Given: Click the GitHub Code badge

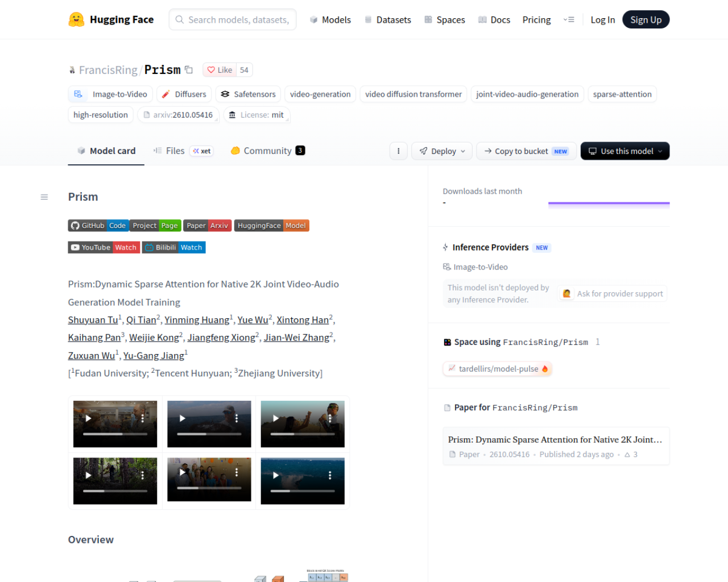Looking at the screenshot, I should tap(98, 226).
